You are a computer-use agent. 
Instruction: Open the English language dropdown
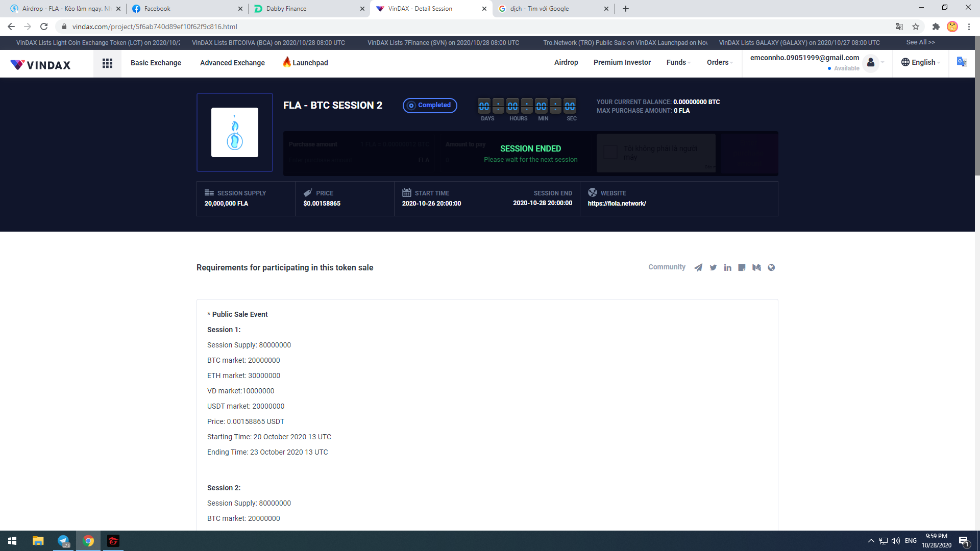920,62
